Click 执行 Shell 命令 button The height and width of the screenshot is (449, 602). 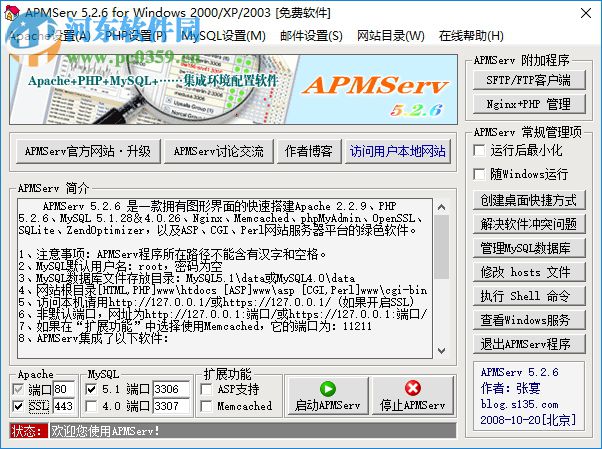(529, 296)
